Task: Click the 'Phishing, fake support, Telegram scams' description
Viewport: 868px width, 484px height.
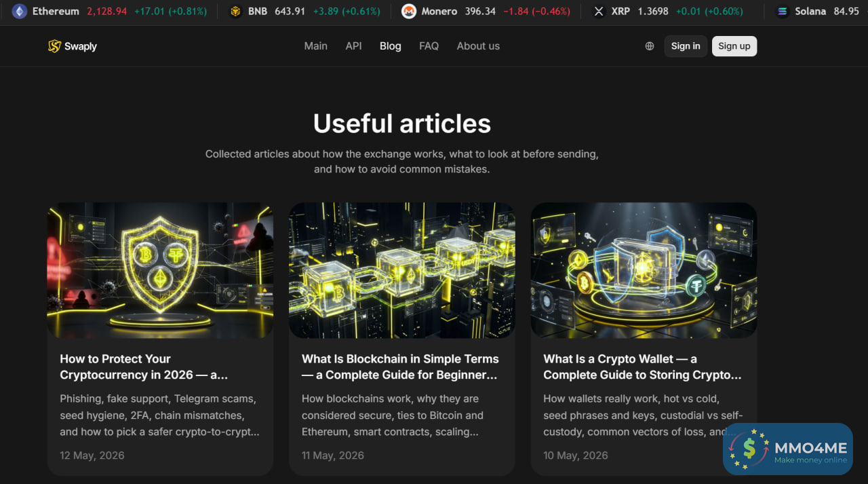Action: point(159,415)
